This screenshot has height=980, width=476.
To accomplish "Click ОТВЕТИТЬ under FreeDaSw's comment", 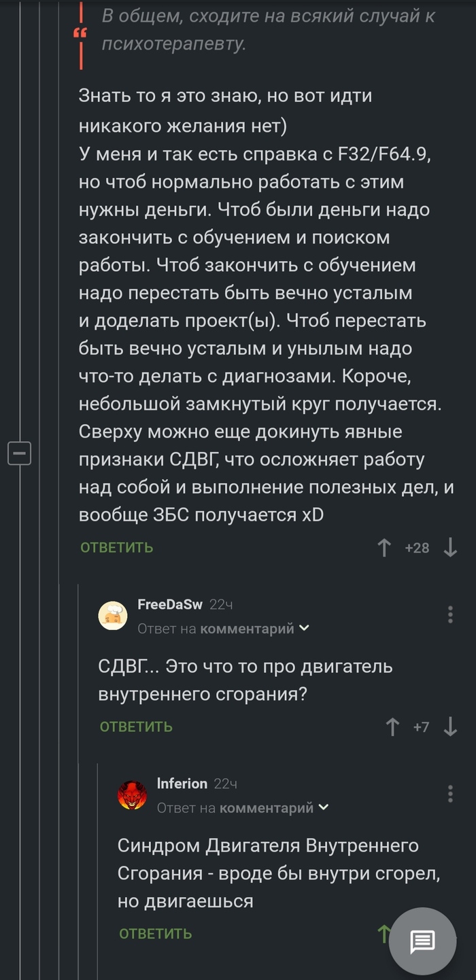I will tap(135, 726).
